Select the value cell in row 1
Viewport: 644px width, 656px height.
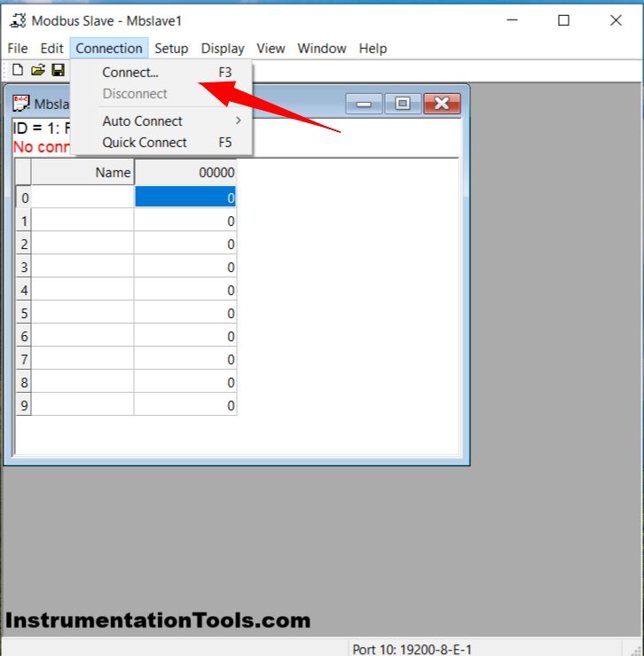coord(185,221)
